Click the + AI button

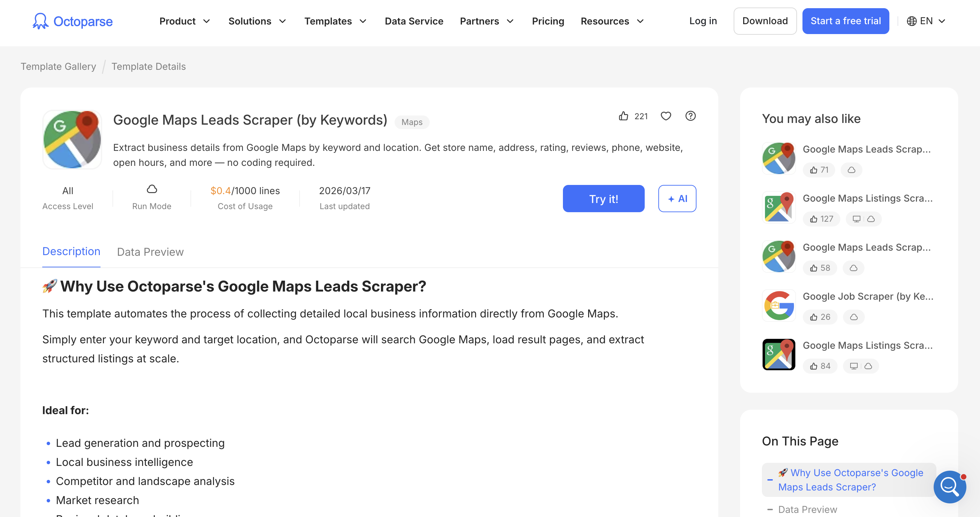coord(677,199)
